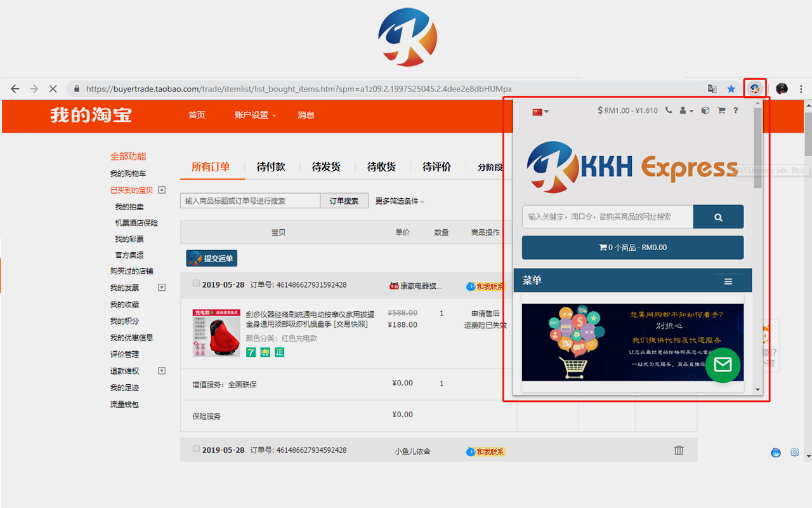This screenshot has width=812, height=508.
Task: Click the red massager product thumbnail
Action: [x=216, y=333]
